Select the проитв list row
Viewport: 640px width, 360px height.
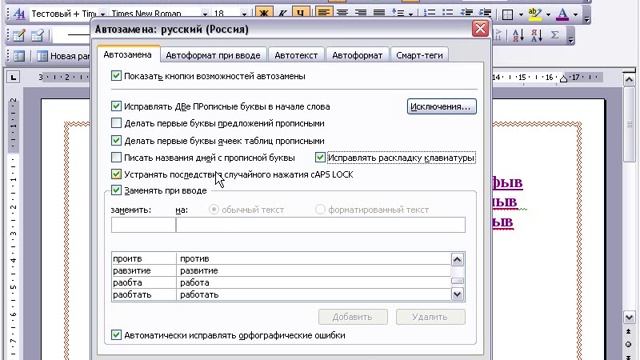click(x=281, y=258)
